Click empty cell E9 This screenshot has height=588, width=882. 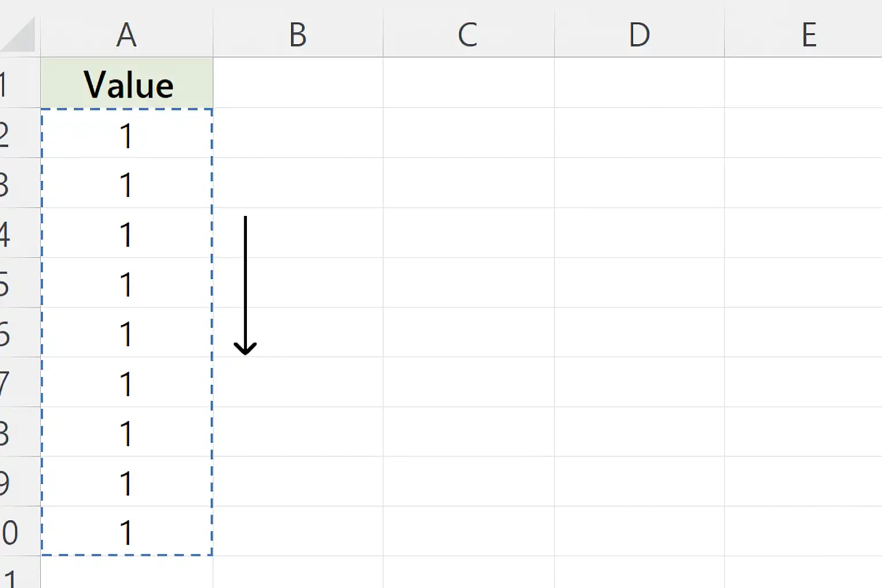pos(804,482)
